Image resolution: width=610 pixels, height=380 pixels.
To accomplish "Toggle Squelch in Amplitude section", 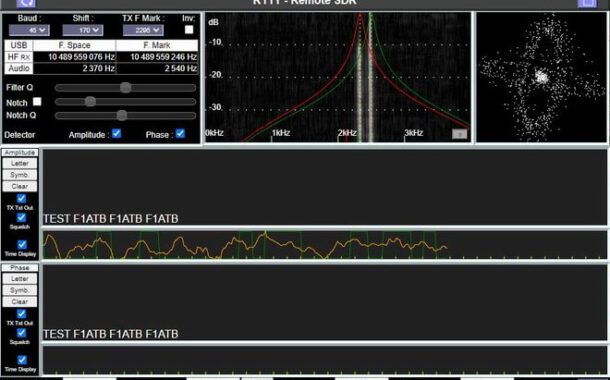I will (21, 217).
